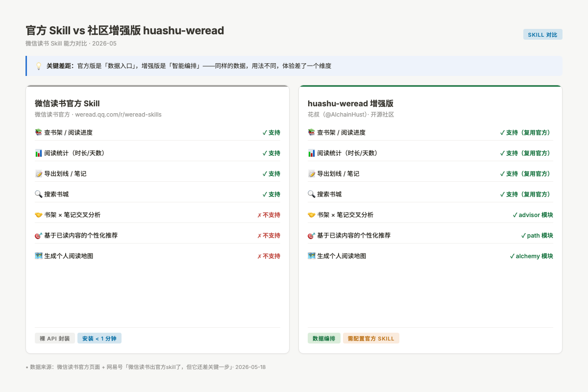Click the huashu-weread 增强版 card title
Viewport: 588px width, 392px height.
(350, 103)
